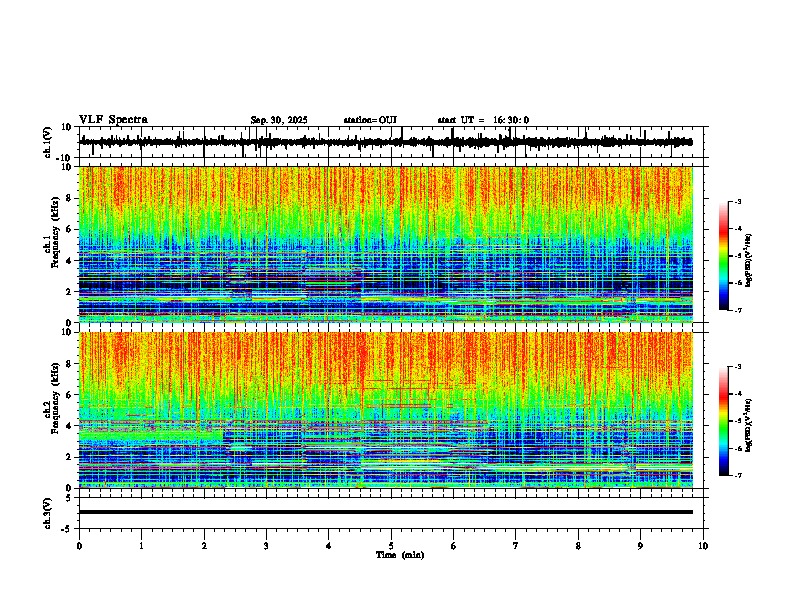This screenshot has height=612, width=792.
Task: Click the ch.1(V) waveform axis label
Action: (48, 142)
